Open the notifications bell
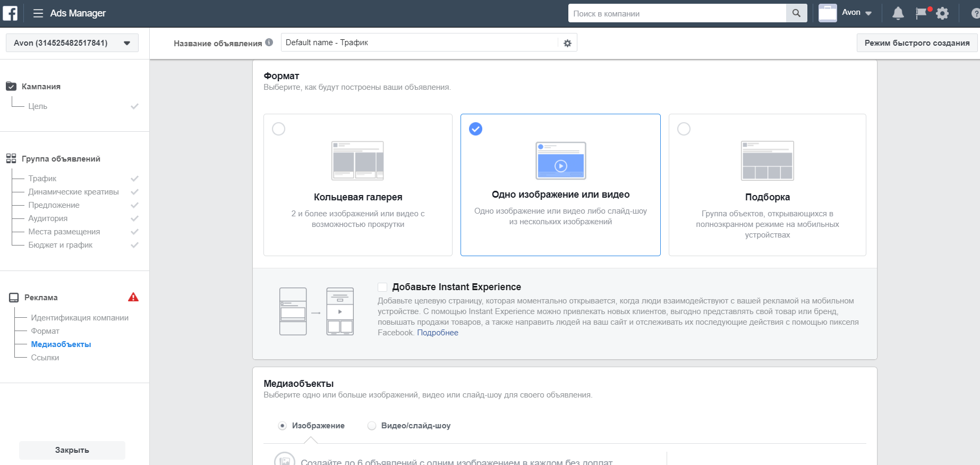Image resolution: width=980 pixels, height=465 pixels. (x=898, y=13)
